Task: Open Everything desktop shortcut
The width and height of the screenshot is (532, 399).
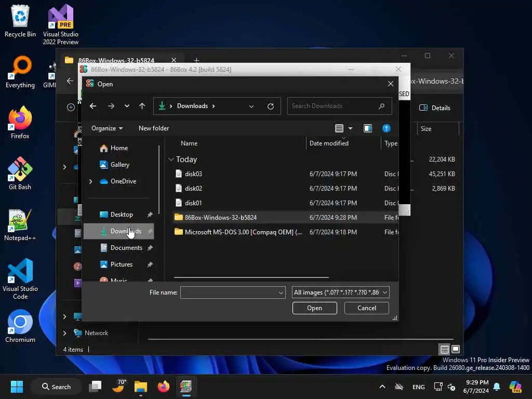Action: click(20, 72)
